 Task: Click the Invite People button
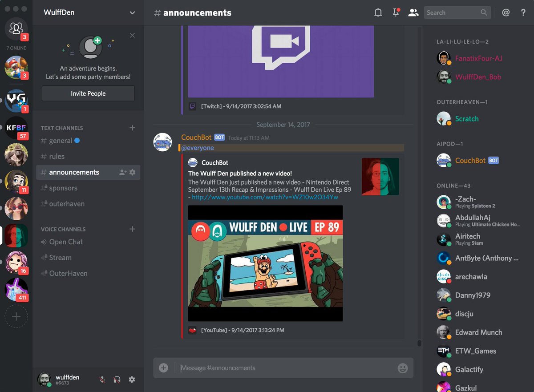(88, 93)
